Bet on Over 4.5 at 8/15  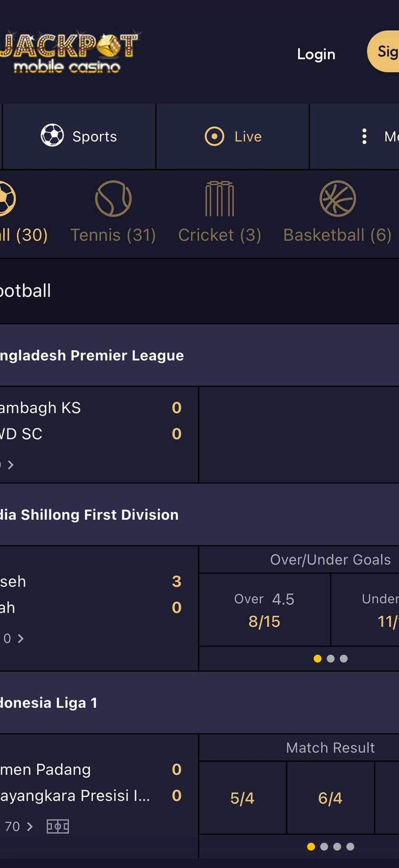pyautogui.click(x=264, y=610)
